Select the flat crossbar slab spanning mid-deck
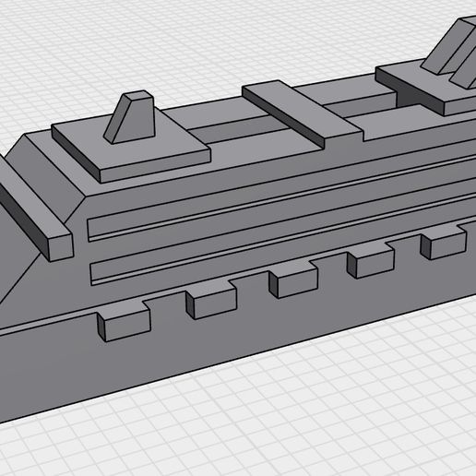Viewport: 476px width, 476px height. [302, 113]
